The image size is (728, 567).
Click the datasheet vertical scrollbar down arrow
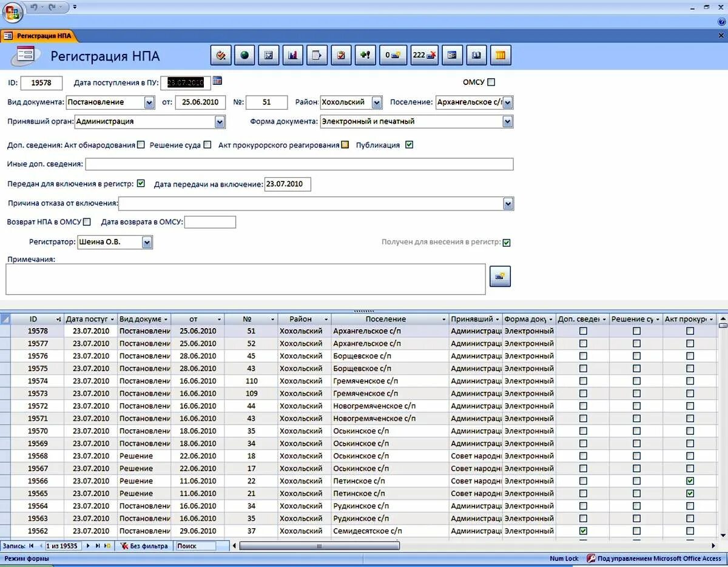(x=723, y=535)
